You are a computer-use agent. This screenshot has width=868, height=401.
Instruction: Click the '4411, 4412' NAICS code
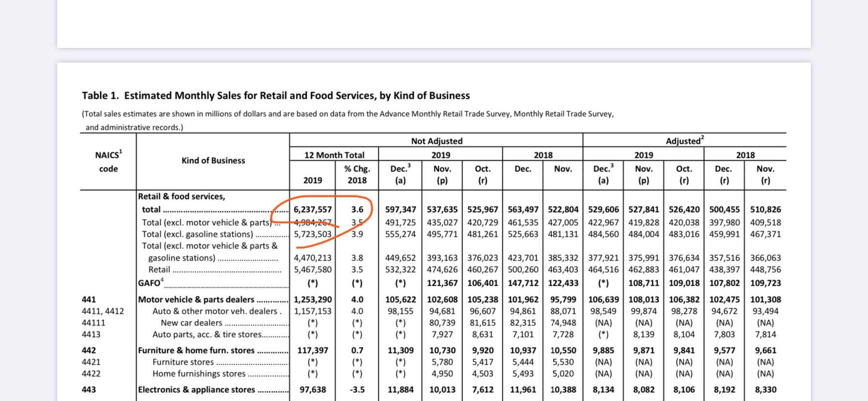click(x=103, y=311)
